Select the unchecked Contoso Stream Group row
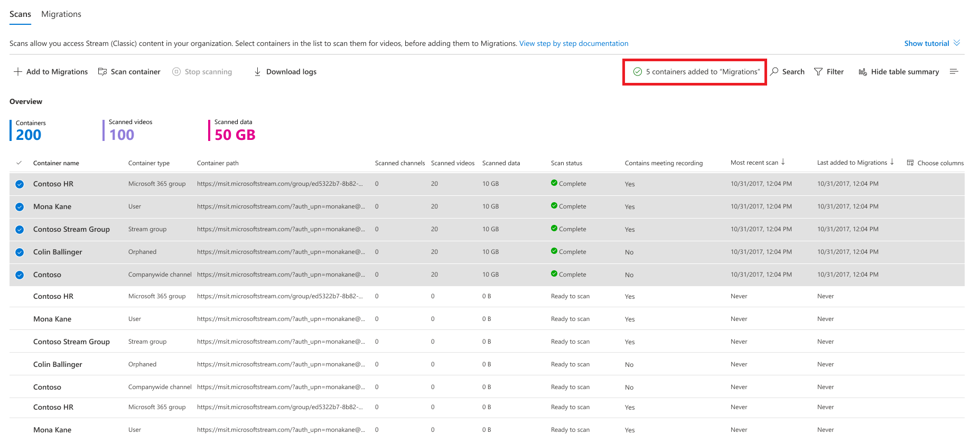Screen dimensions: 980x435 click(487, 342)
